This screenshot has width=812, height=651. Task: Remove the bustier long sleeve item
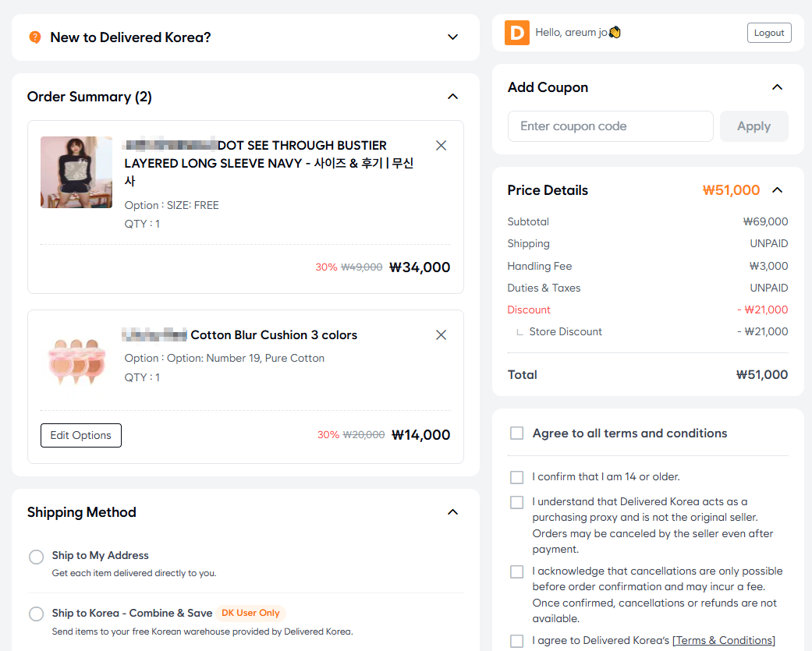coord(441,146)
